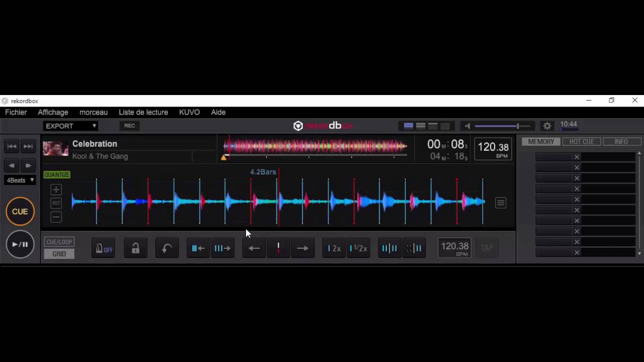644x362 pixels.
Task: Click the orange cue marker triangle
Action: pyautogui.click(x=224, y=157)
